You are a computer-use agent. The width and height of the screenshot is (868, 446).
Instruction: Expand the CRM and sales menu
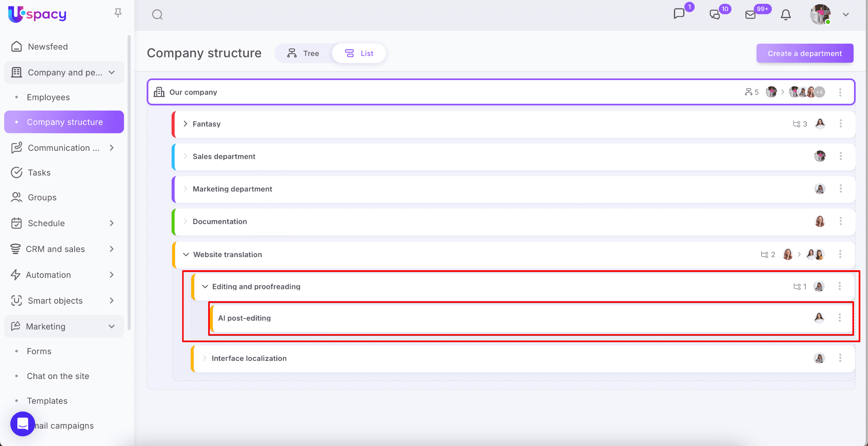111,249
